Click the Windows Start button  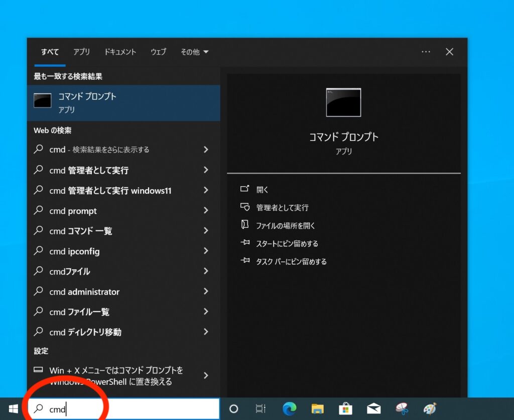pyautogui.click(x=13, y=408)
